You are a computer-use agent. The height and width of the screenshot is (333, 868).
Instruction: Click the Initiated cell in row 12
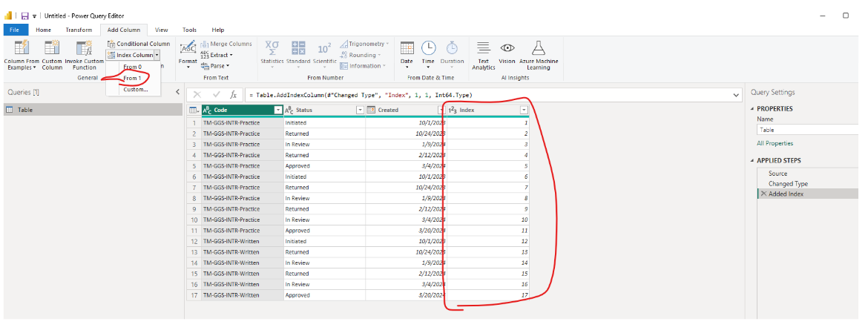coord(324,241)
